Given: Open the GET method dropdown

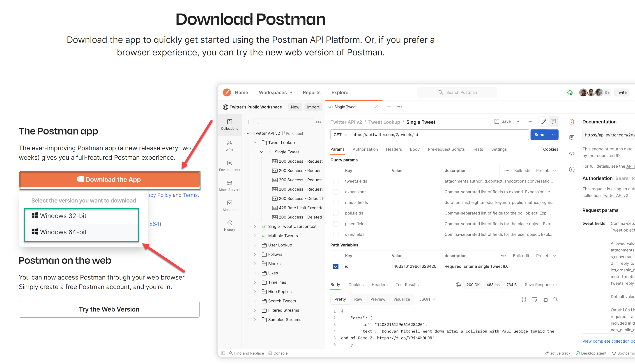Looking at the screenshot, I should (340, 134).
